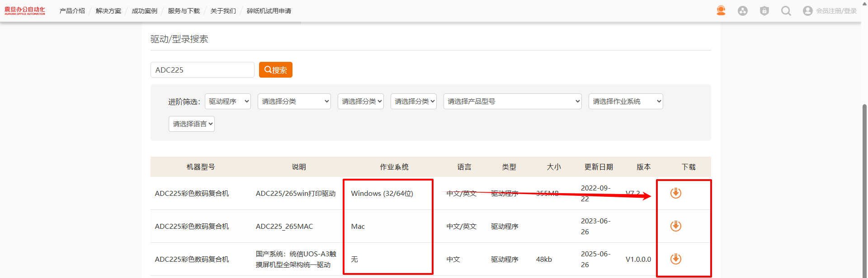The height and width of the screenshot is (278, 868).
Task: Click the 会员注册/登录 link
Action: pyautogui.click(x=836, y=11)
